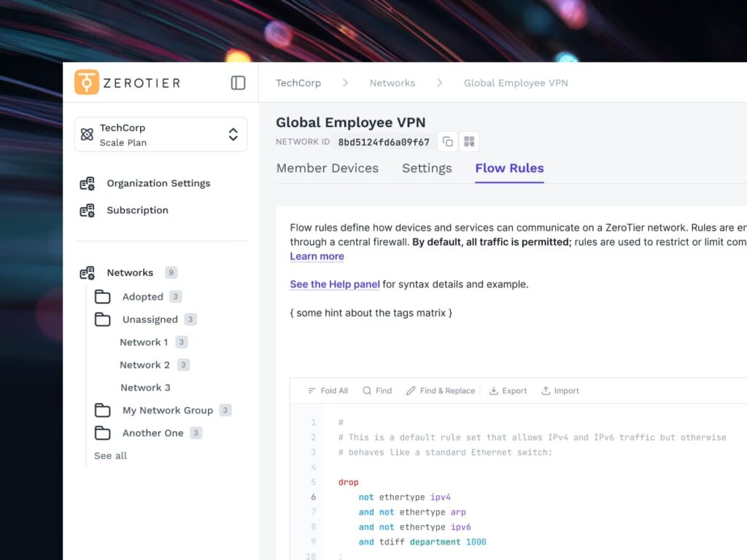The image size is (747, 560).
Task: Open Find & Replace tool
Action: (441, 391)
